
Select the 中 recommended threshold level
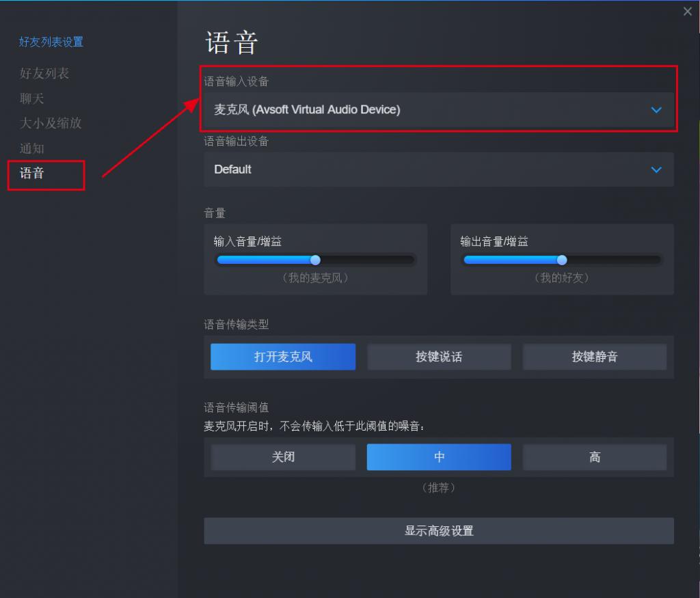439,457
